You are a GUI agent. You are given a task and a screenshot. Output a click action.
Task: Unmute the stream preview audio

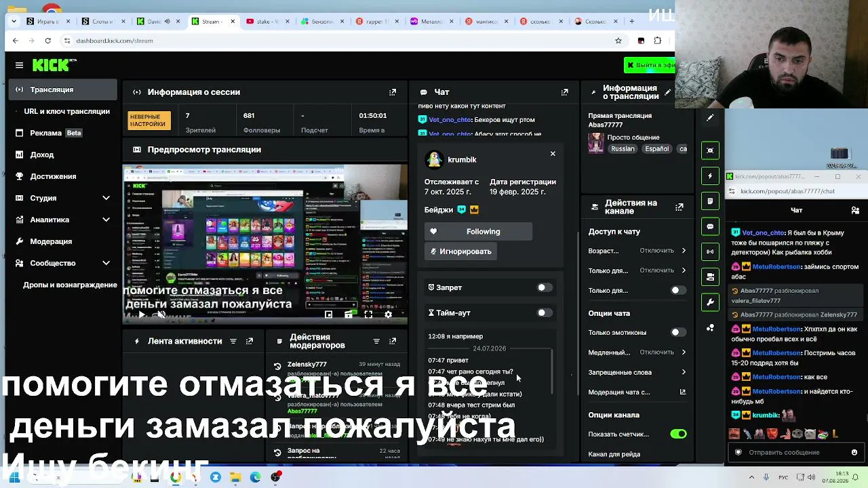[161, 314]
